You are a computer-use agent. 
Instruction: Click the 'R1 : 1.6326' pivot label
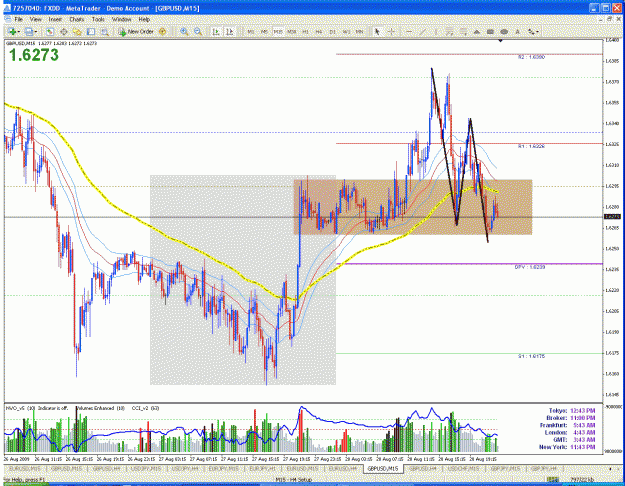click(x=531, y=146)
